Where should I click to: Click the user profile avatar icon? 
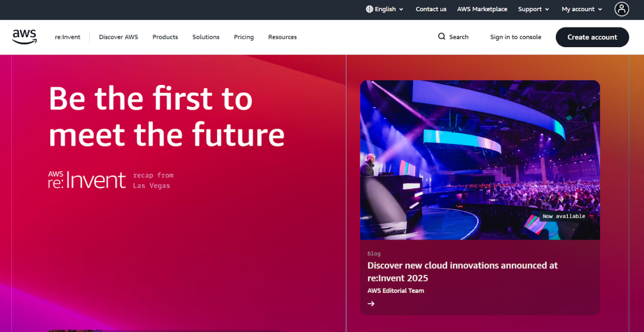point(621,9)
